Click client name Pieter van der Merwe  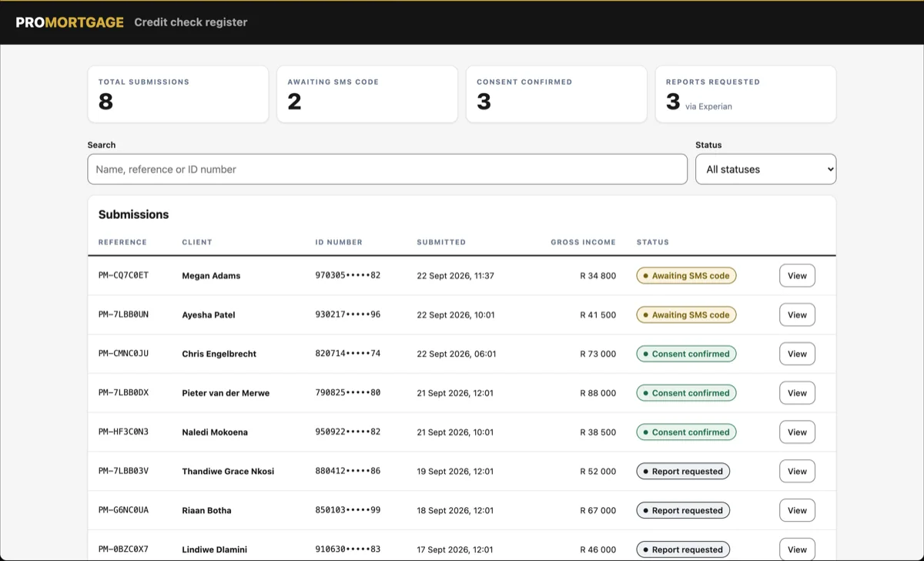click(x=226, y=393)
